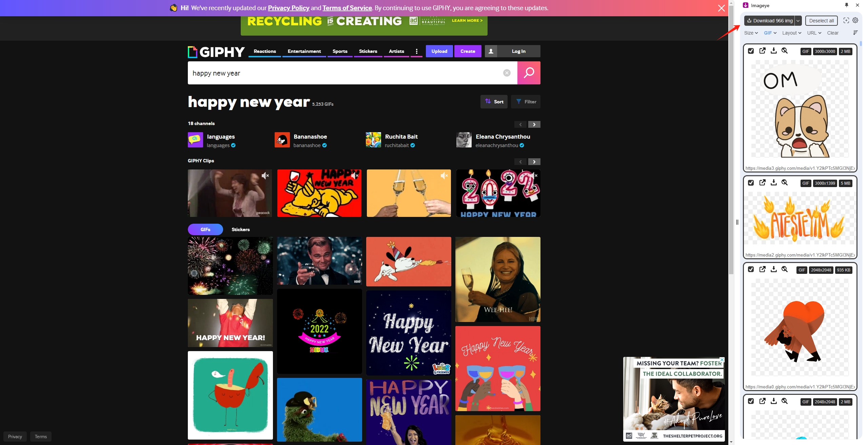Toggle checkbox on first Imageye GIF result

click(750, 51)
